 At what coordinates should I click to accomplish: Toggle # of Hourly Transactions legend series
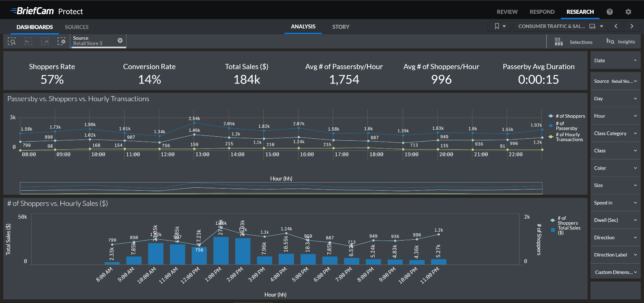566,137
